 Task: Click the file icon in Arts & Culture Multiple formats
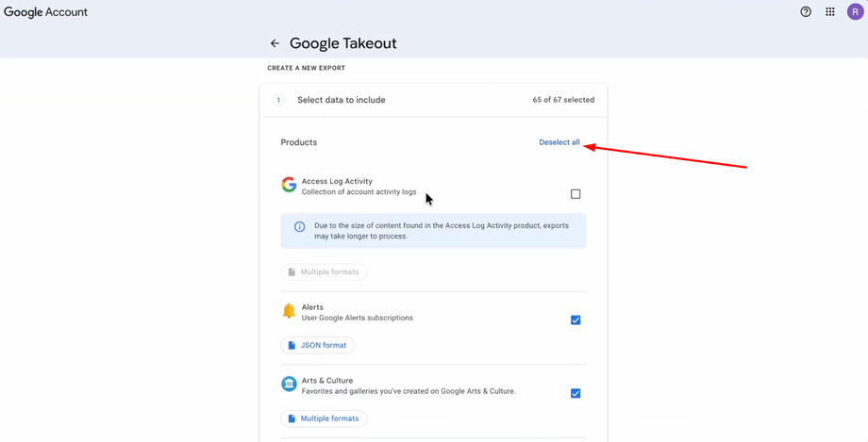tap(292, 418)
